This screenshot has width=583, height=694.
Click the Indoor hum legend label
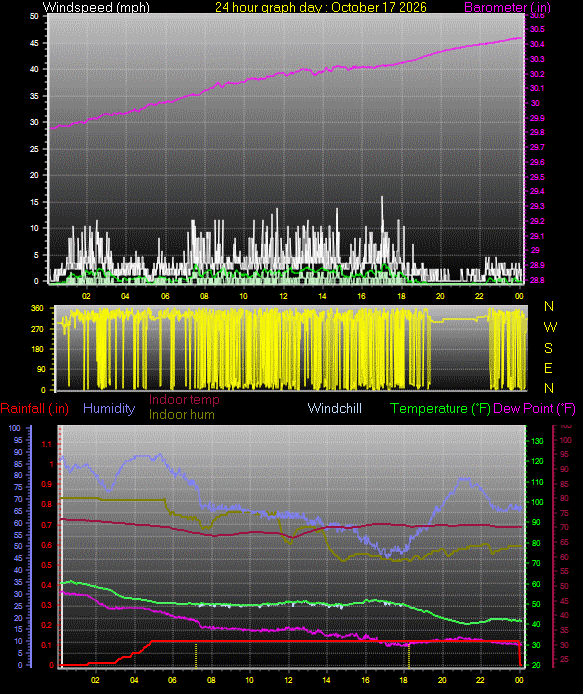(x=181, y=414)
